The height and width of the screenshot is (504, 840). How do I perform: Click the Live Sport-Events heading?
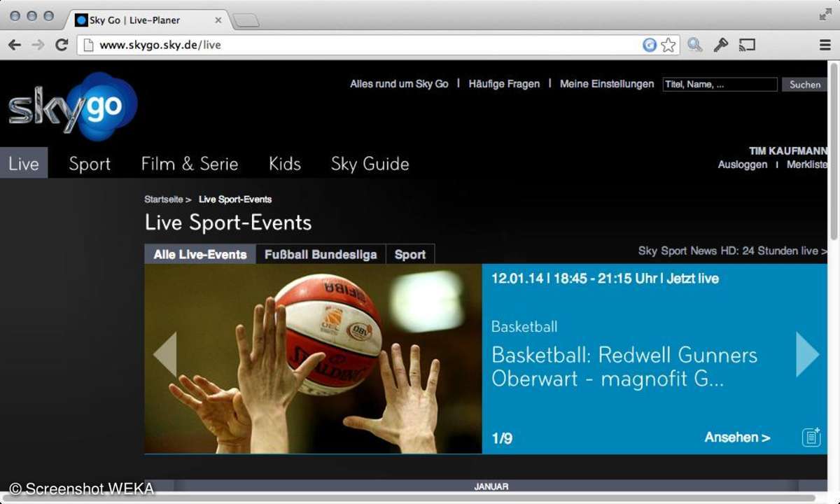[x=228, y=223]
